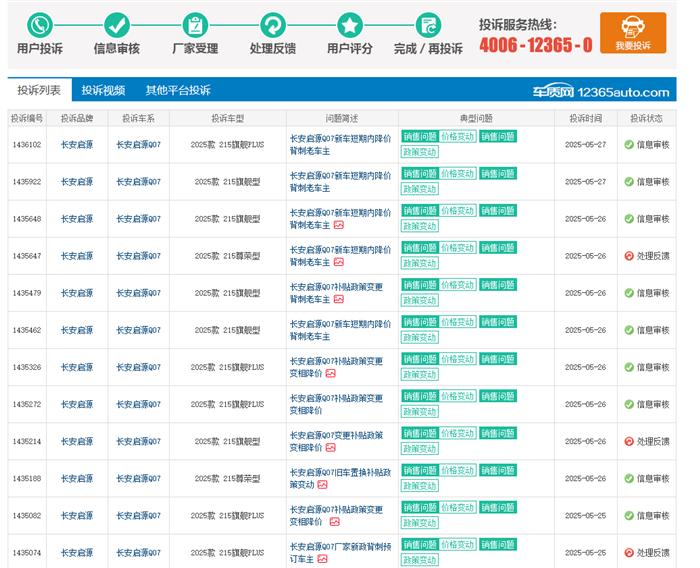Screen dimensions: 700x568
Task: Click 投诉车型 column header
Action: click(x=228, y=118)
